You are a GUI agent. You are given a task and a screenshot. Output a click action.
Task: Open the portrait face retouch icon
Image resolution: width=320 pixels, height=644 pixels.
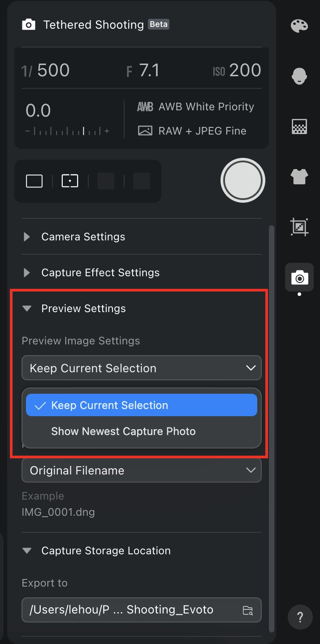click(299, 76)
